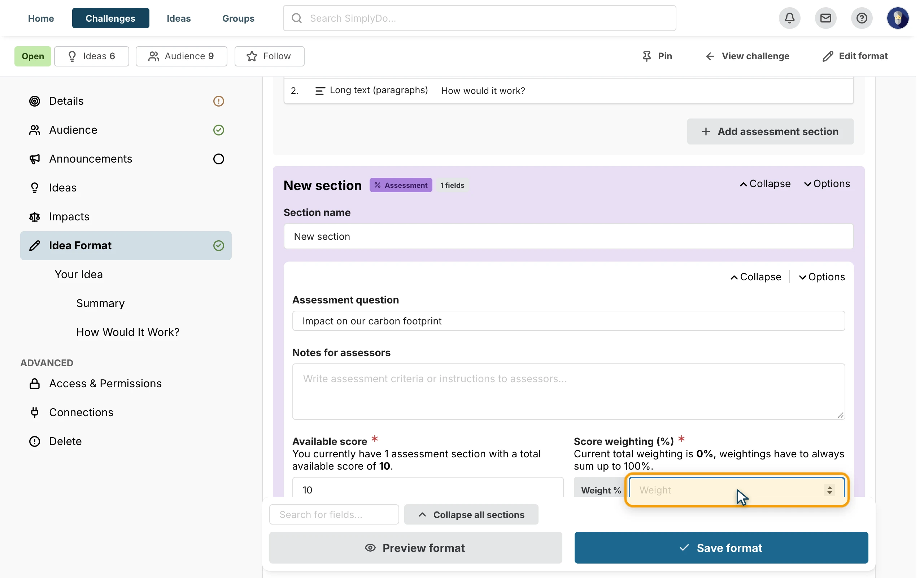The width and height of the screenshot is (924, 578).
Task: Open the user profile avatar
Action: [x=898, y=18]
